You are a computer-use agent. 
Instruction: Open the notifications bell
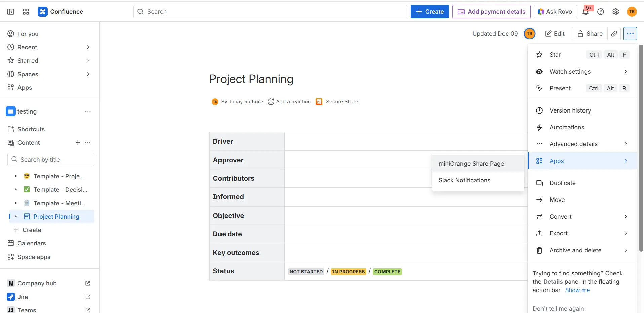[586, 11]
